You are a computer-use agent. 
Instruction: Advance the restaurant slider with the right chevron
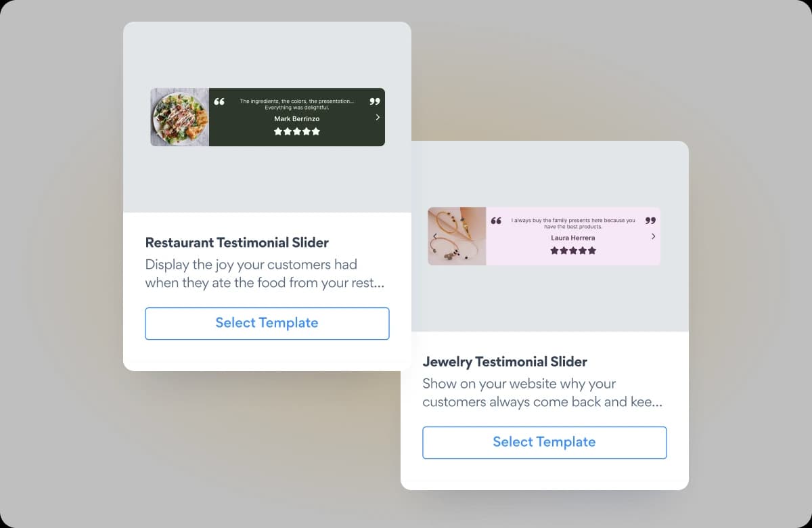pos(378,117)
